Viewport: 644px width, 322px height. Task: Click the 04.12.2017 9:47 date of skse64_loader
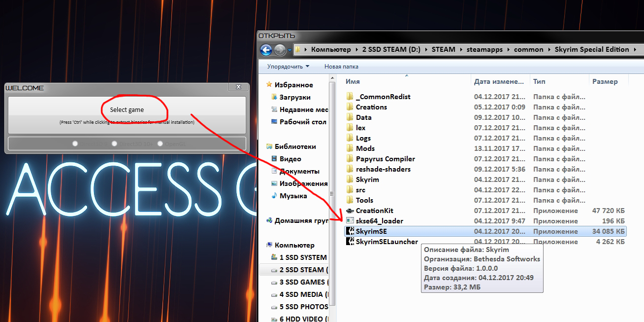(x=500, y=221)
